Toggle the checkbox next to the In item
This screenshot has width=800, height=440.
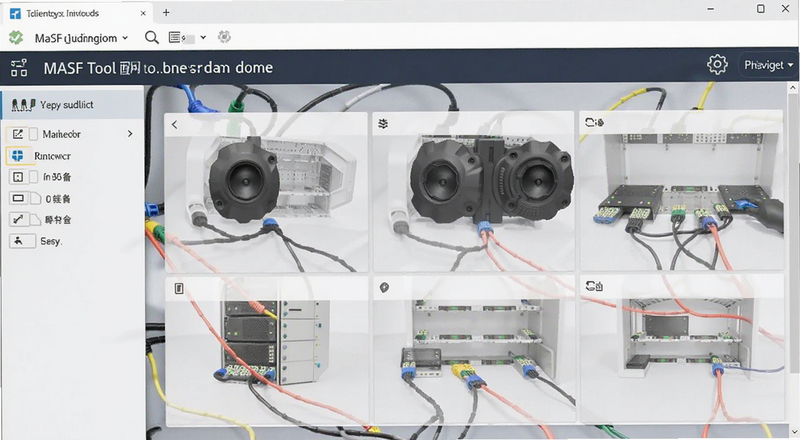coord(34,177)
